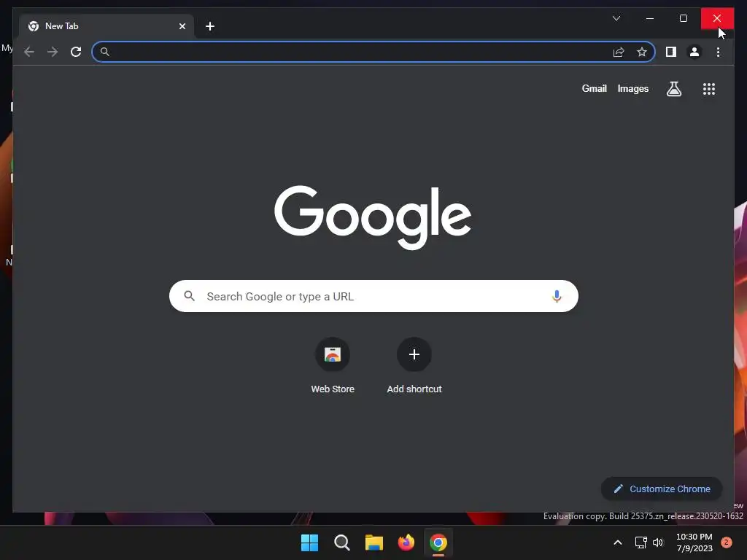The image size is (747, 560).
Task: Open the clock showing 10:30 PM
Action: (x=694, y=542)
